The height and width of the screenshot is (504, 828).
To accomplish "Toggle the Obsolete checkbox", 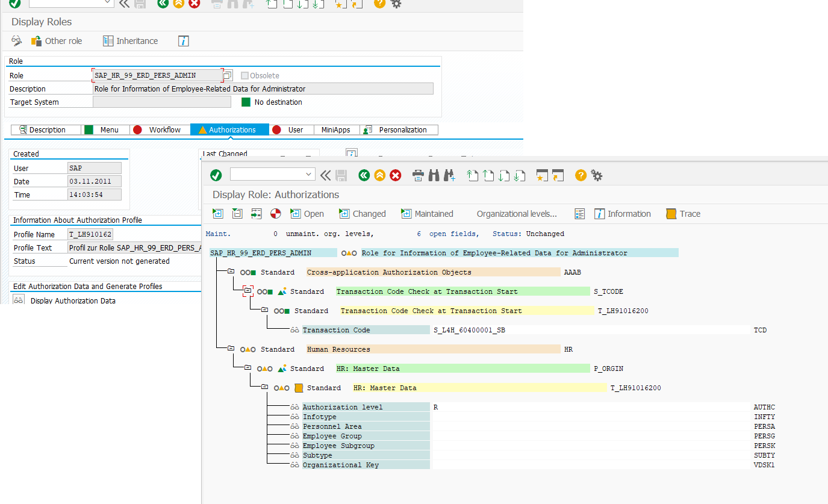I will click(x=244, y=75).
